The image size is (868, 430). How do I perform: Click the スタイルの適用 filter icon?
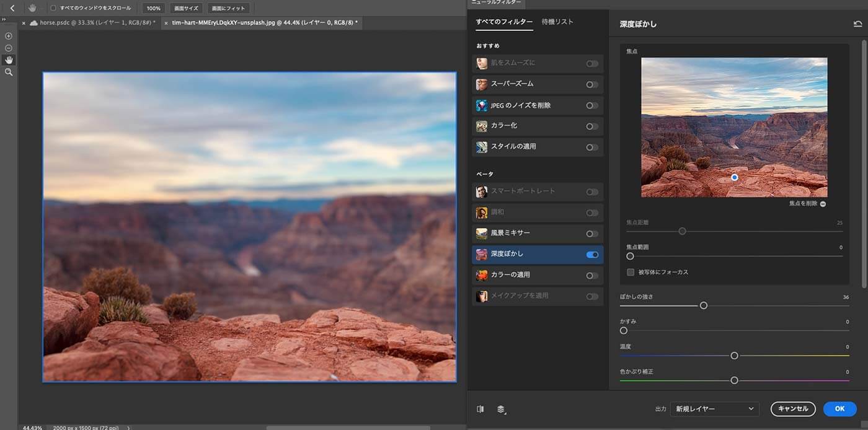(482, 147)
